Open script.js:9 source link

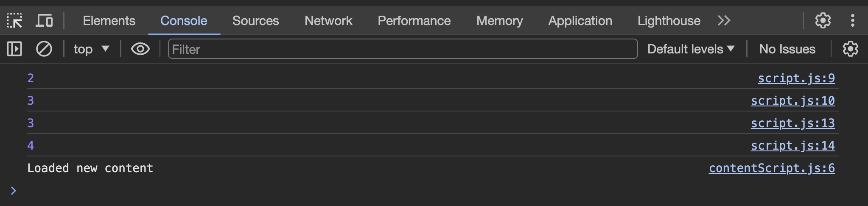click(796, 78)
